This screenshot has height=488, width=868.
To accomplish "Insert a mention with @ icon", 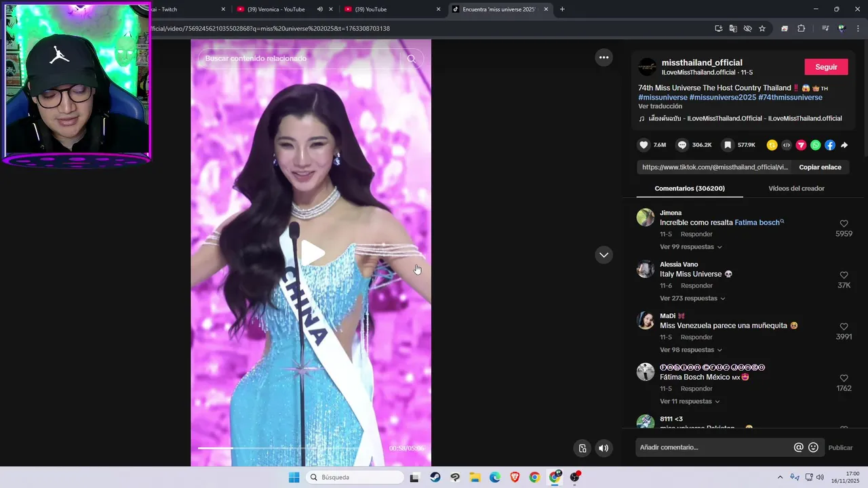I will pyautogui.click(x=799, y=447).
